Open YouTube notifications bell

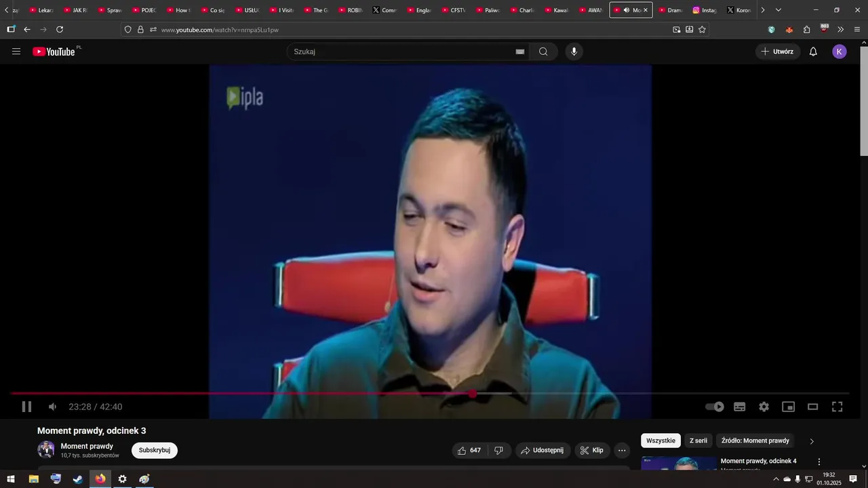(813, 52)
